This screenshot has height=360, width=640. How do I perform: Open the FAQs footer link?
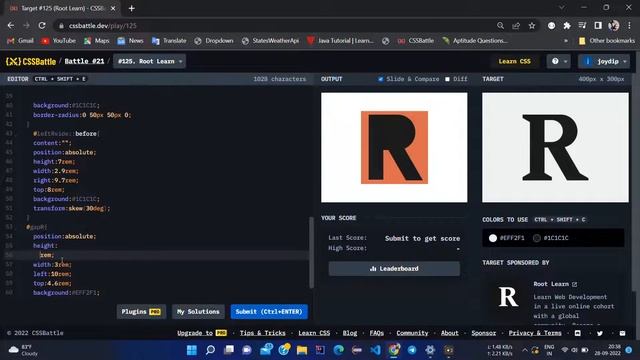click(x=376, y=333)
